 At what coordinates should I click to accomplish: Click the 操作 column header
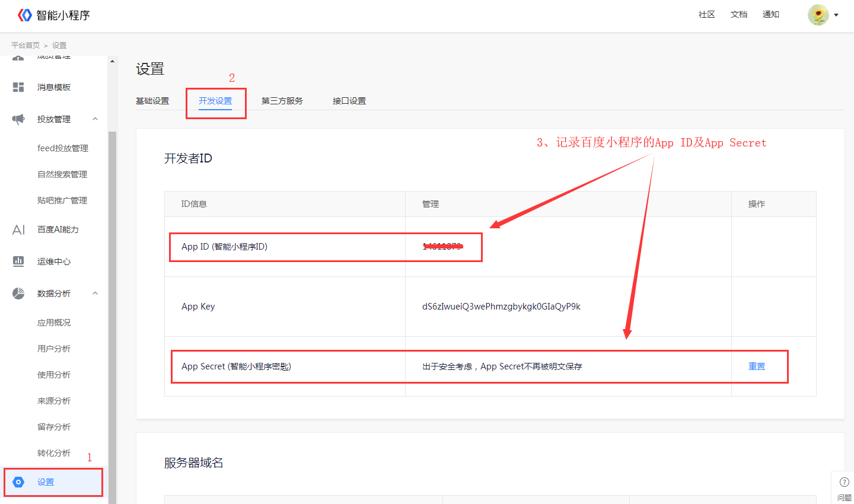pyautogui.click(x=757, y=204)
